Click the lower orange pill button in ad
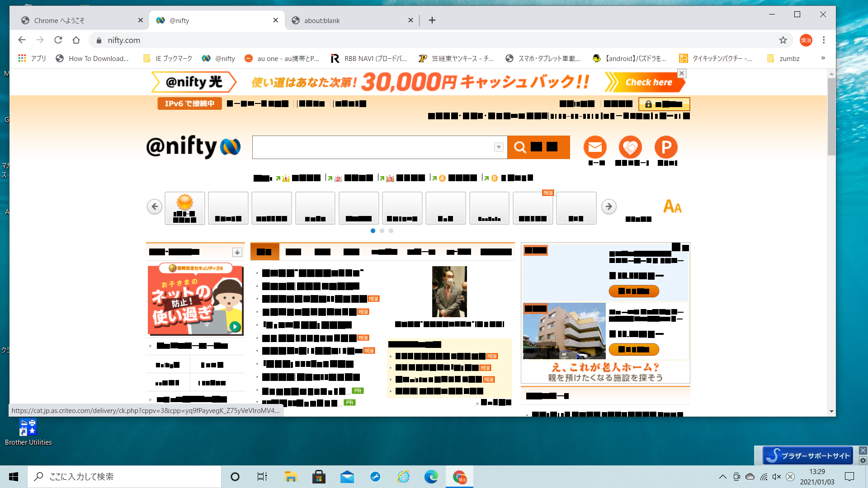Screen dimensions: 868x488 pyautogui.click(x=634, y=349)
